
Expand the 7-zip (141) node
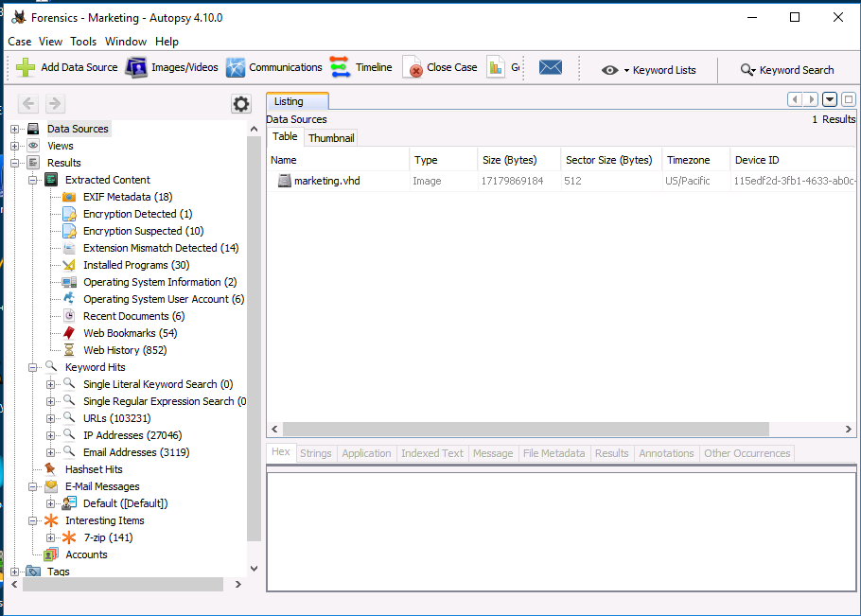(x=50, y=538)
